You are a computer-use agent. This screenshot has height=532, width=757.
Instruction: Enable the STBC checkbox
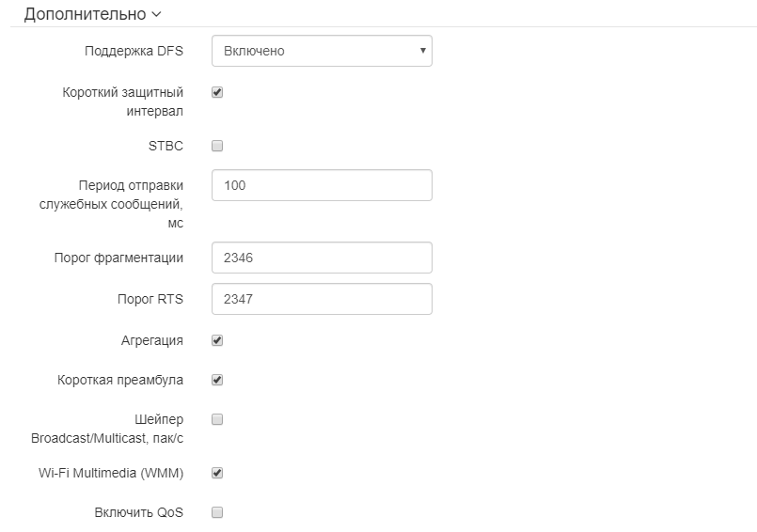pos(217,146)
